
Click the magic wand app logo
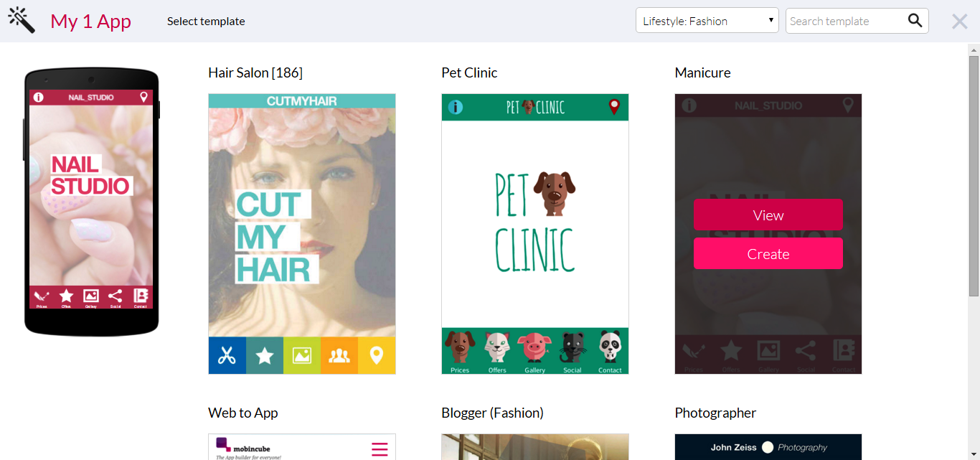22,20
